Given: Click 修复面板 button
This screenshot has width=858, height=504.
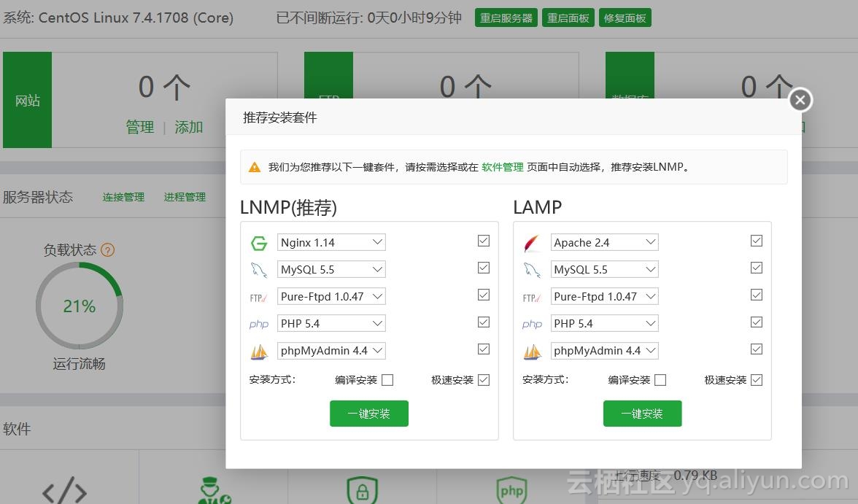Looking at the screenshot, I should click(x=625, y=18).
